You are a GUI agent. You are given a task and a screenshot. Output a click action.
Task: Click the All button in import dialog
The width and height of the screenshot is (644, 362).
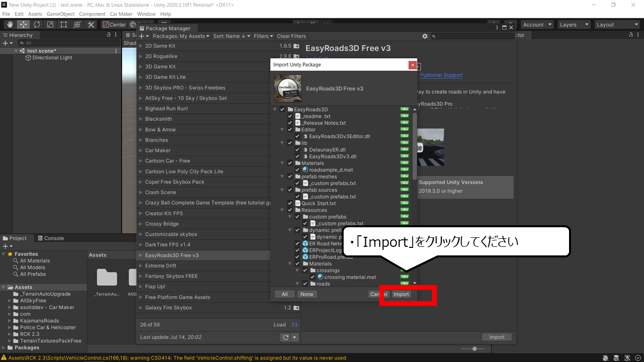(285, 294)
